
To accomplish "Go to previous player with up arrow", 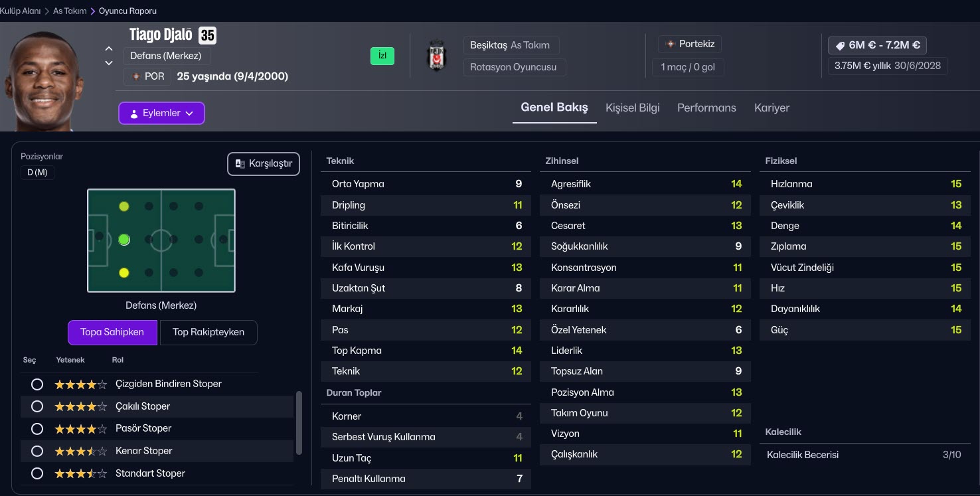I will [x=109, y=49].
